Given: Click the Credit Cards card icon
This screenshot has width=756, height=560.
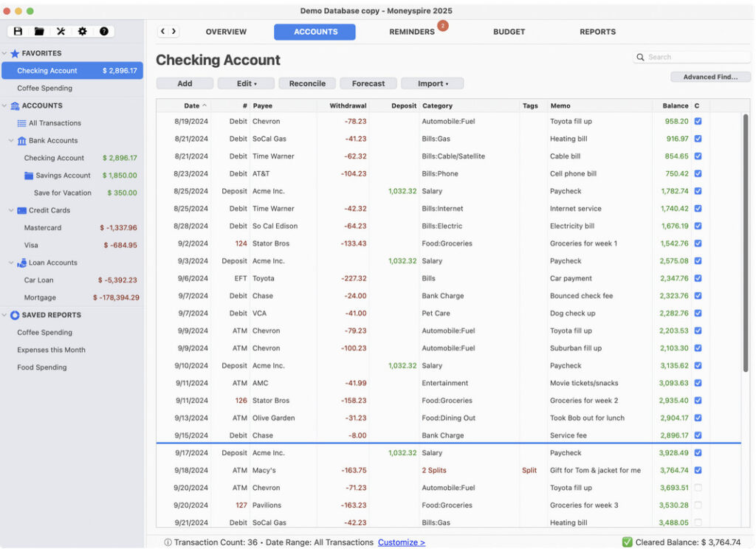Looking at the screenshot, I should (21, 210).
